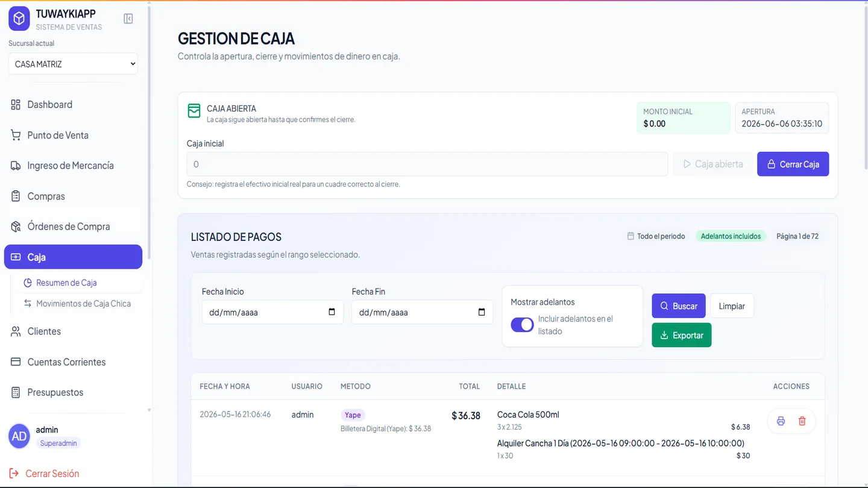Toggle the Incluir adelantos switch
This screenshot has width=868, height=488.
[522, 325]
